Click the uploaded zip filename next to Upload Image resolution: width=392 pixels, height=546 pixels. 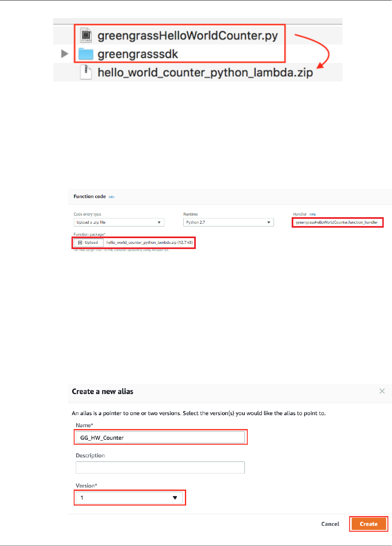[x=141, y=243]
